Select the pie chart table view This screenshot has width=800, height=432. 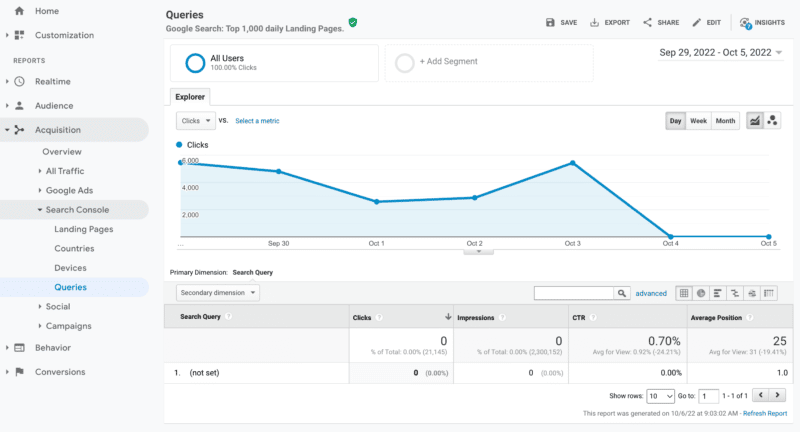click(701, 293)
